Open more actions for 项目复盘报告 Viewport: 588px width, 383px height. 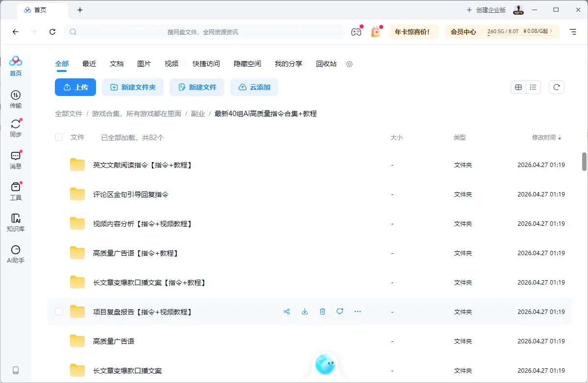[358, 311]
